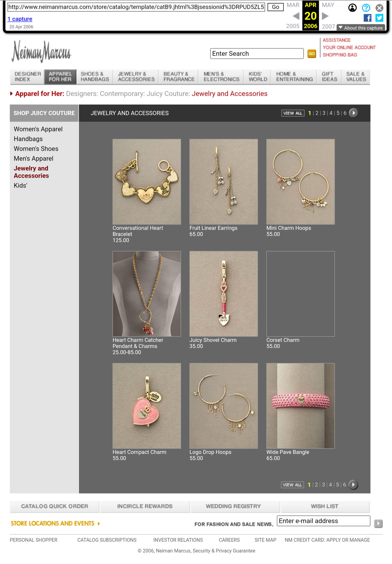Click the Wayback Machine user account icon

coord(352,8)
